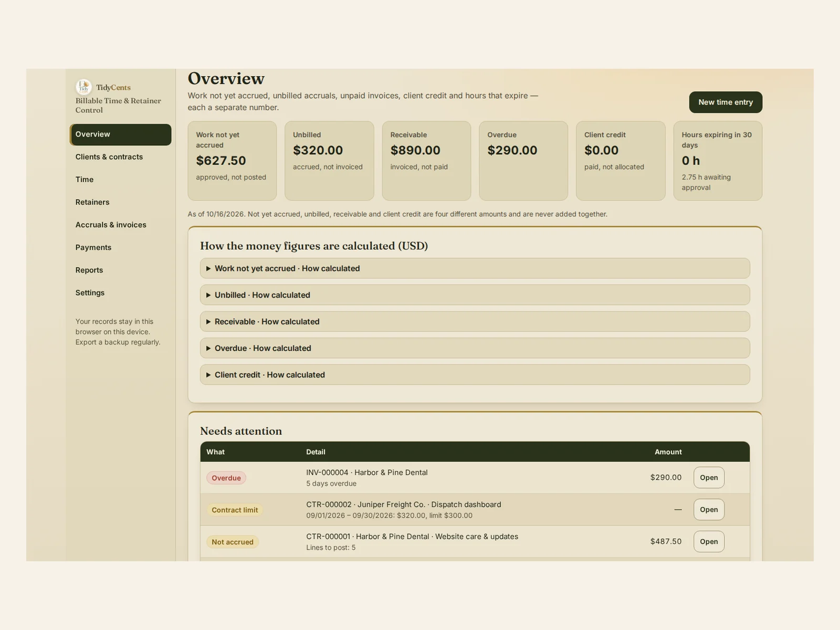The height and width of the screenshot is (630, 840).
Task: Click the What column header
Action: (215, 452)
